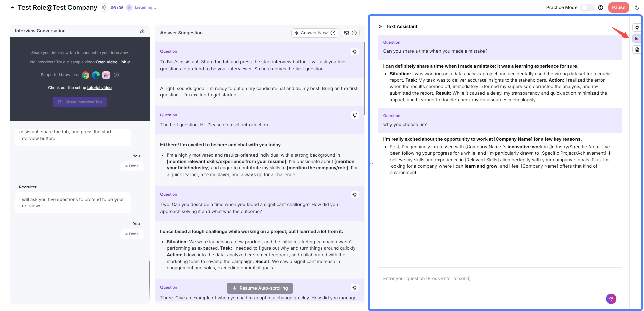Image resolution: width=644 pixels, height=311 pixels.
Task: Switch to dark mode with moon icon
Action: [x=637, y=7]
